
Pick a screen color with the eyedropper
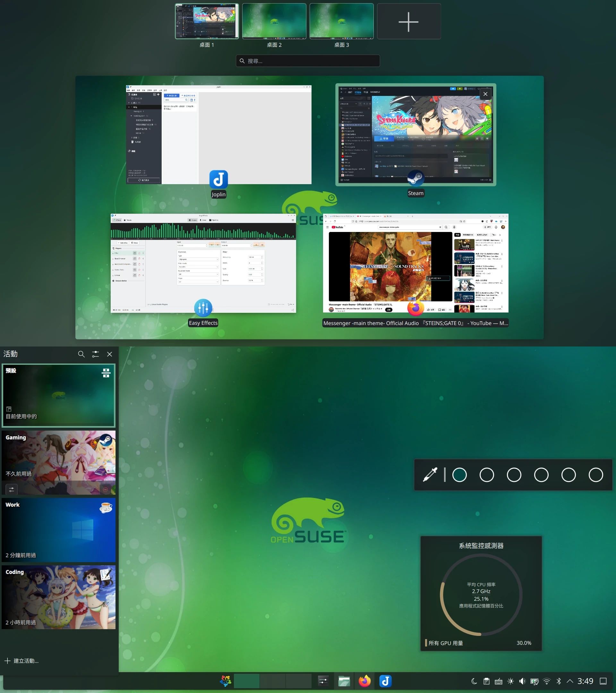click(430, 475)
